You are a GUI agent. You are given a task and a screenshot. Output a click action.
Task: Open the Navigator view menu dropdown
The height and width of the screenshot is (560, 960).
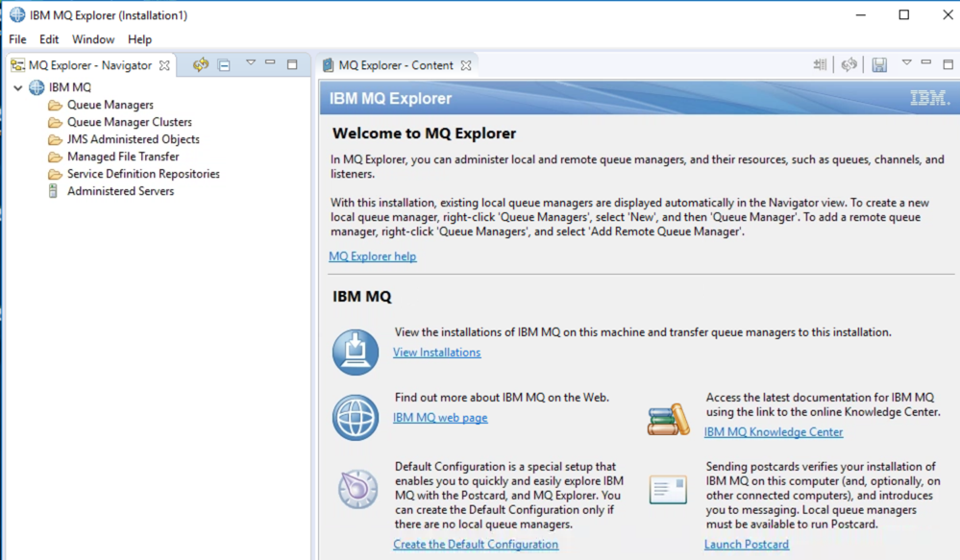coord(251,62)
